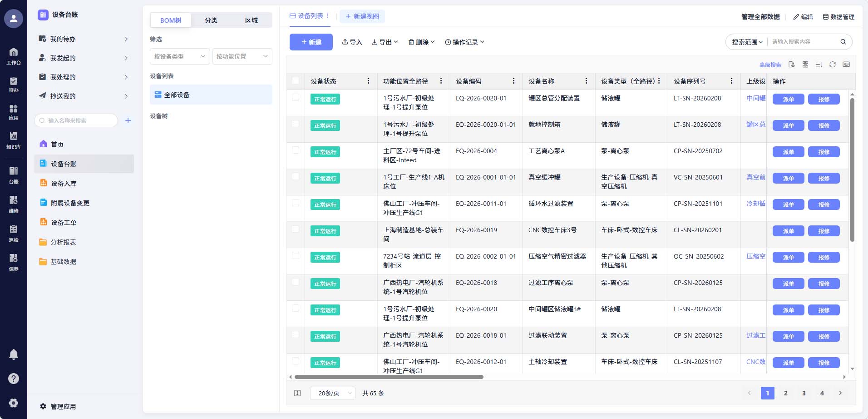Focus the 输入名称来搜索 field
Screen dimensions: 868x419
[x=76, y=120]
